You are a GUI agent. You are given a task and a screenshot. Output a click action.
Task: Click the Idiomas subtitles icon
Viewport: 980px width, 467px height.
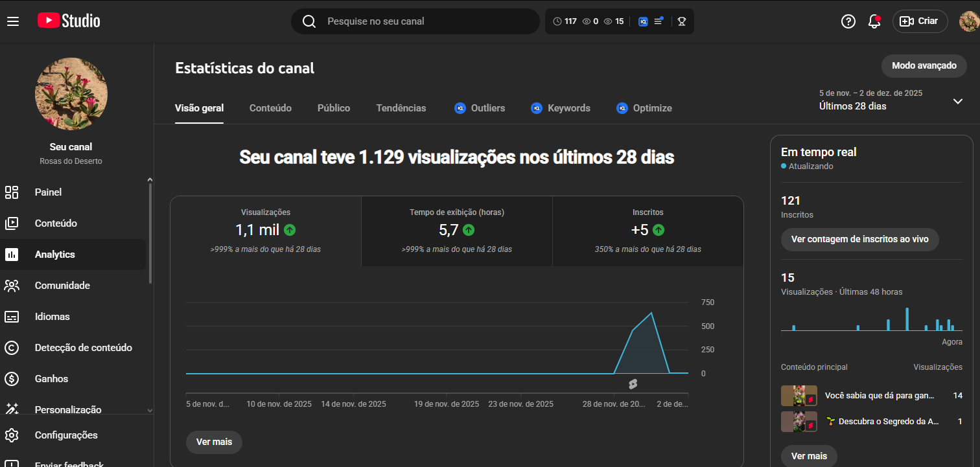coord(12,317)
